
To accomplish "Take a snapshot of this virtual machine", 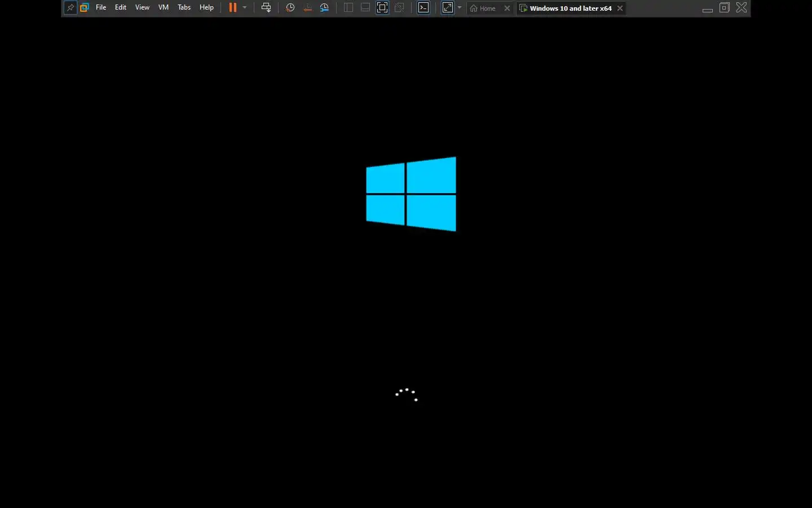I will tap(290, 8).
